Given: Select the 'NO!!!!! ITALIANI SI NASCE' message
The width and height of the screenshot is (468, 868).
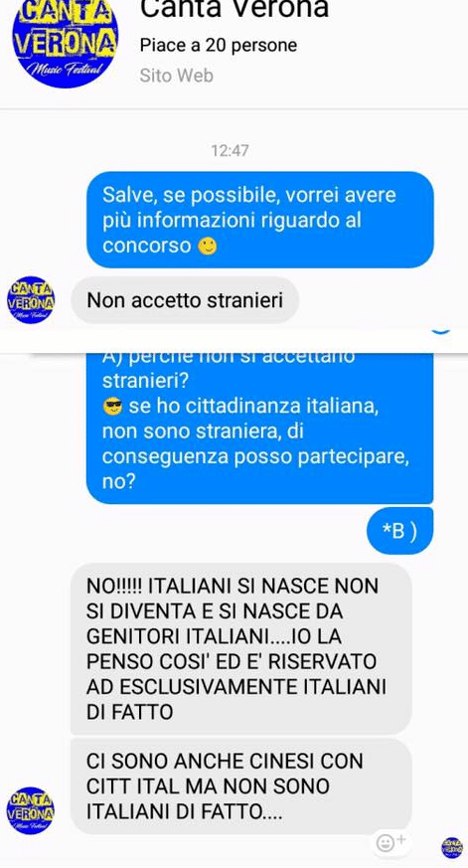Looking at the screenshot, I should pyautogui.click(x=241, y=648).
